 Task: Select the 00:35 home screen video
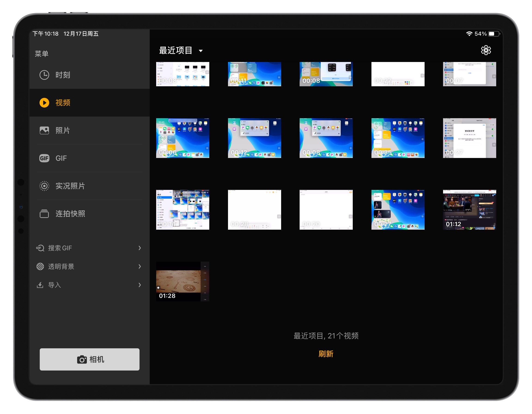(398, 138)
